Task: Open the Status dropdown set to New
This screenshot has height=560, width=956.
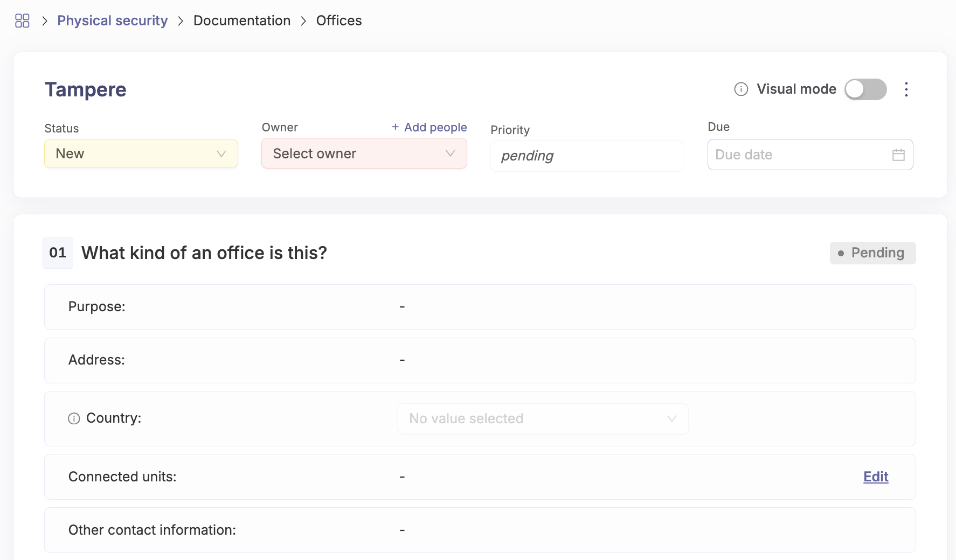Action: tap(141, 153)
